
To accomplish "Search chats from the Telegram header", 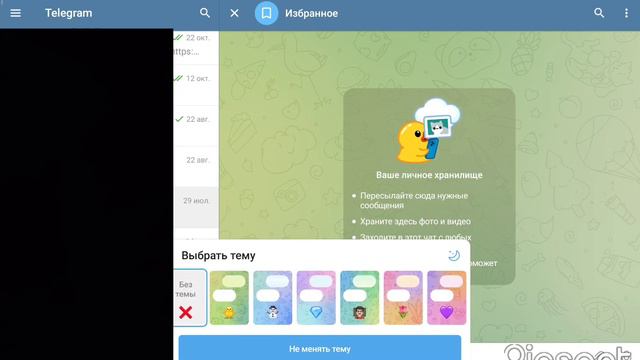I will point(205,13).
